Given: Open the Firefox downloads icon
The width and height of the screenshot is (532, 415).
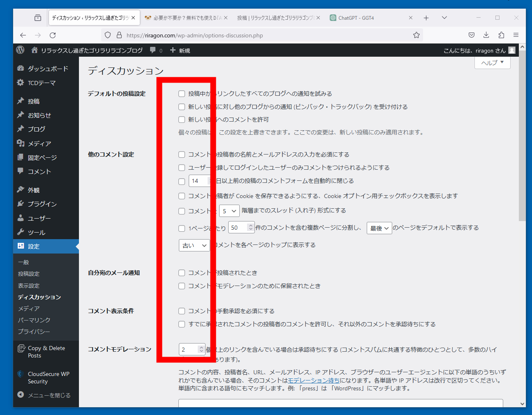Looking at the screenshot, I should [486, 35].
